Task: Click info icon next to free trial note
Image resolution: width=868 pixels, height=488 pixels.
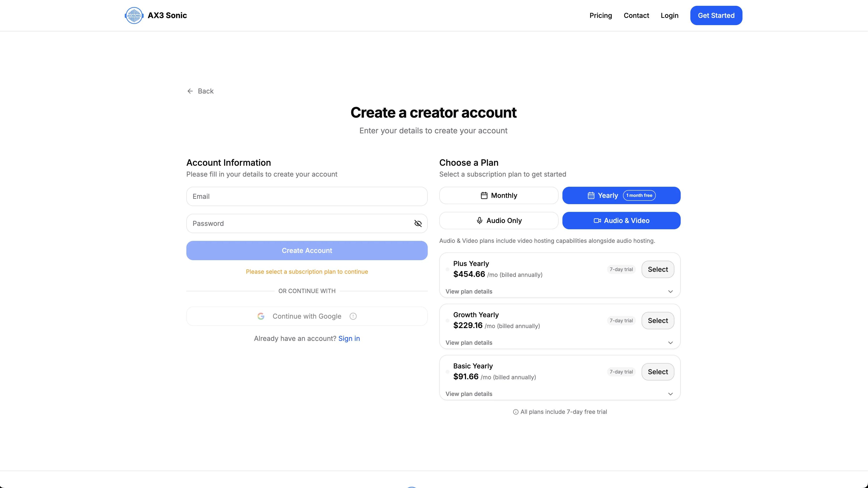Action: point(516,412)
